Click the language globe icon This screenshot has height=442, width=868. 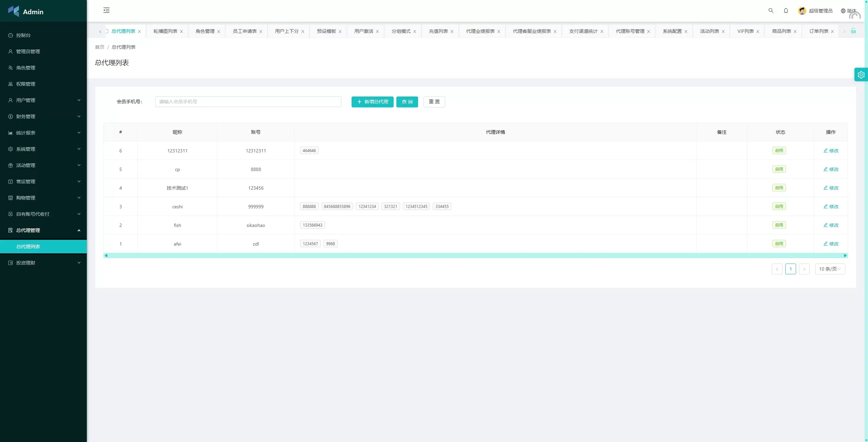tap(843, 11)
